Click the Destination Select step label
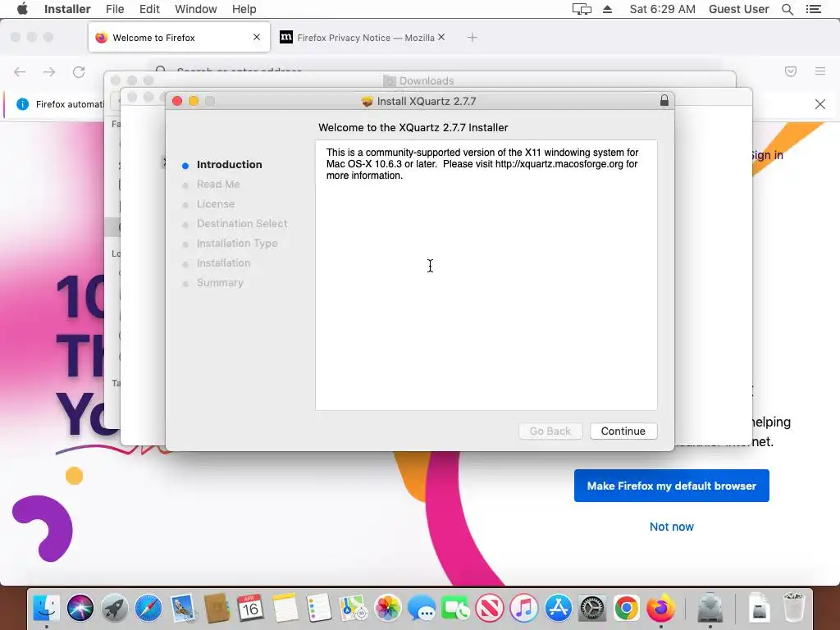The image size is (840, 630). pos(242,223)
